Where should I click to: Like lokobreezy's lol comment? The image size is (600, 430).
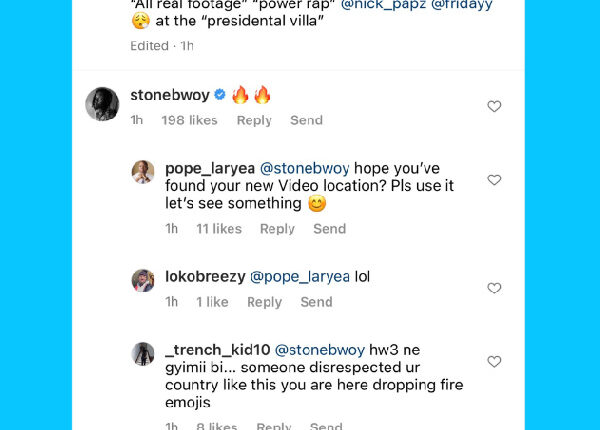click(x=494, y=288)
